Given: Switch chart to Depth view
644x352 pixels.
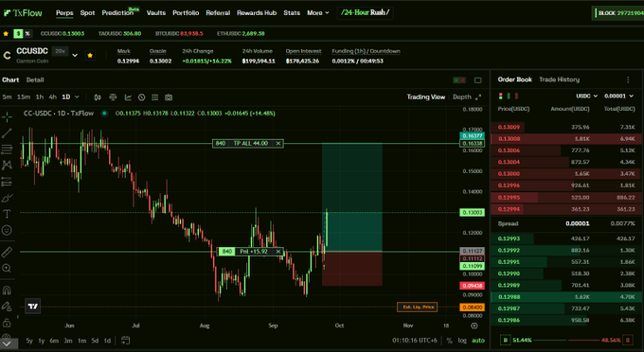Looking at the screenshot, I should coord(461,97).
